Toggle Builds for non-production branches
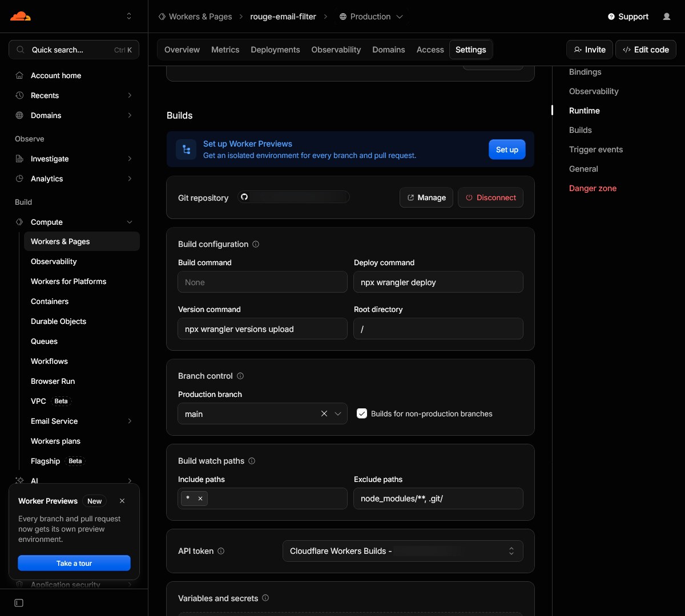The image size is (685, 616). (362, 414)
